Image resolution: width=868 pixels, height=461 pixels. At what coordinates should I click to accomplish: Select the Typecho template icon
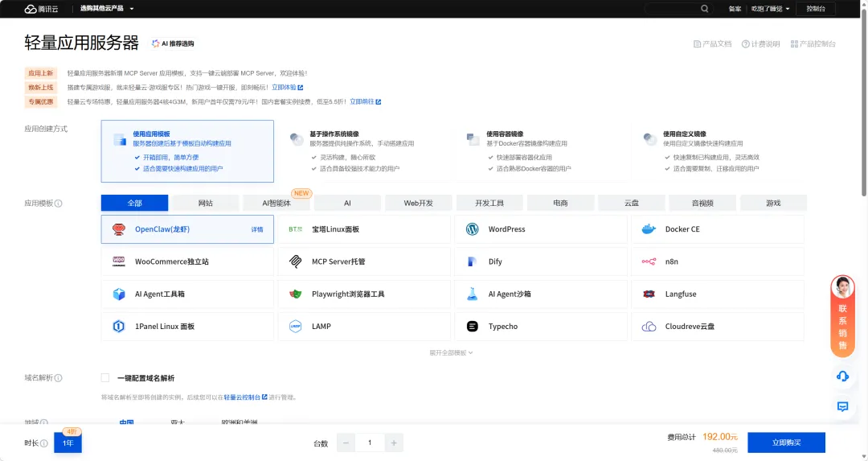click(x=473, y=327)
